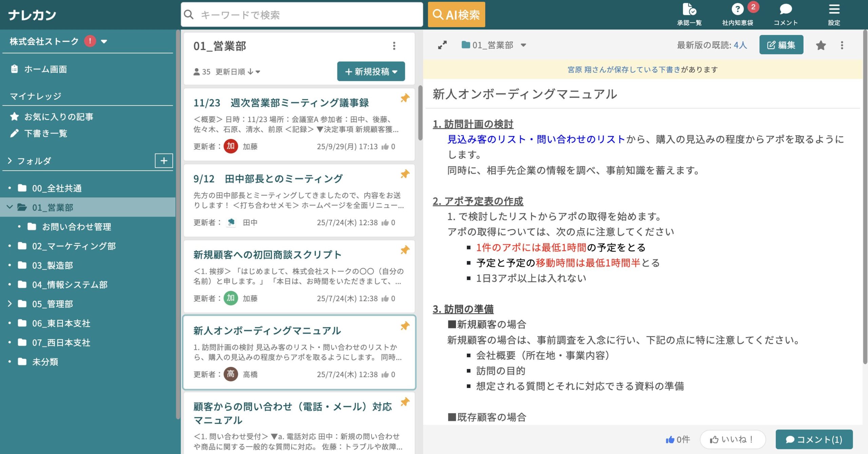Viewport: 868px width, 454px height.
Task: Expand the 05_管理部 folder chevron
Action: 10,304
